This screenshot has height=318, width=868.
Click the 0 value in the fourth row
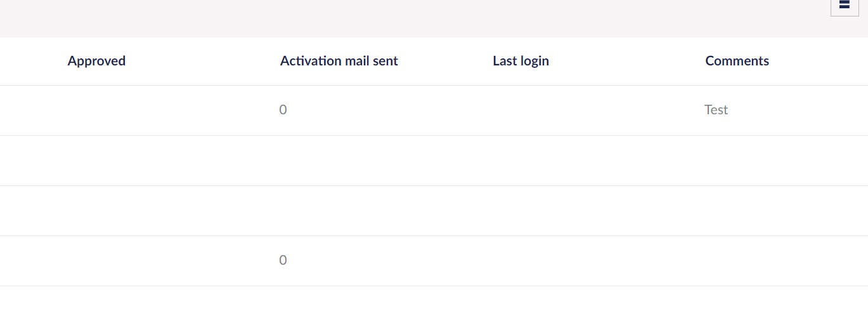tap(283, 260)
